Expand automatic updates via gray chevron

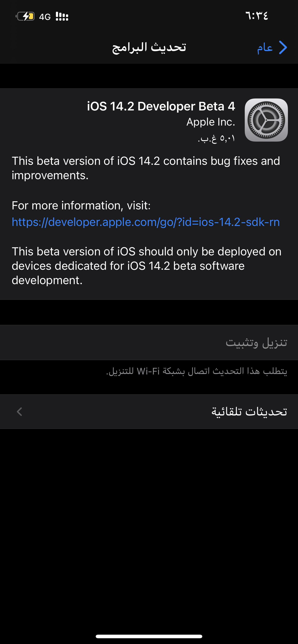[x=19, y=412]
